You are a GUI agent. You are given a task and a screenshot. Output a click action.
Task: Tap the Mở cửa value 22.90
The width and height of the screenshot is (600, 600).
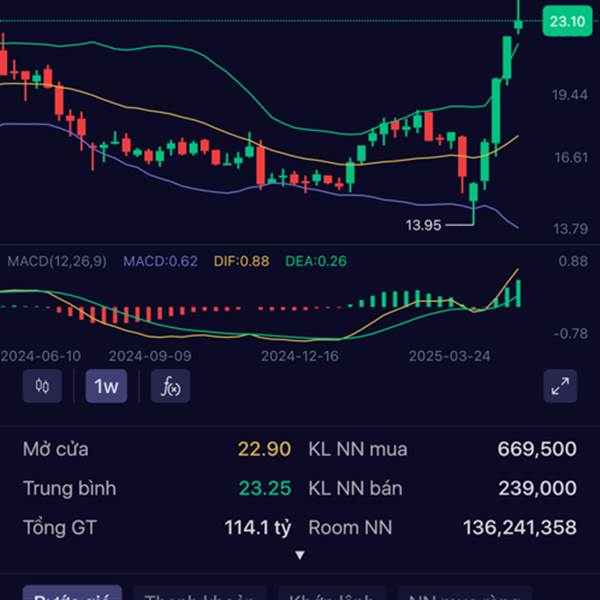click(264, 449)
